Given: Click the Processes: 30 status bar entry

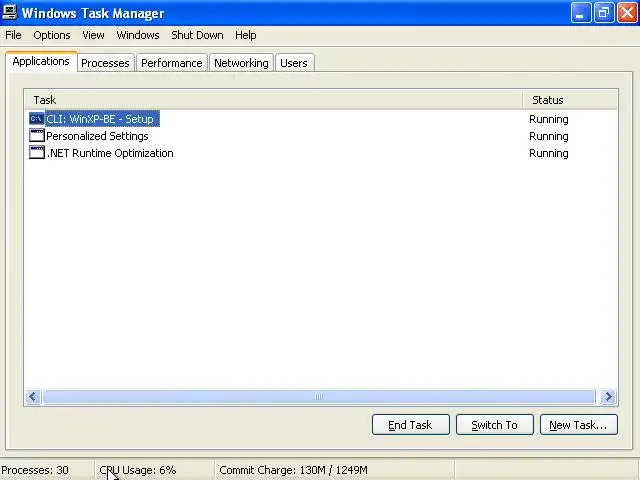Looking at the screenshot, I should (35, 470).
